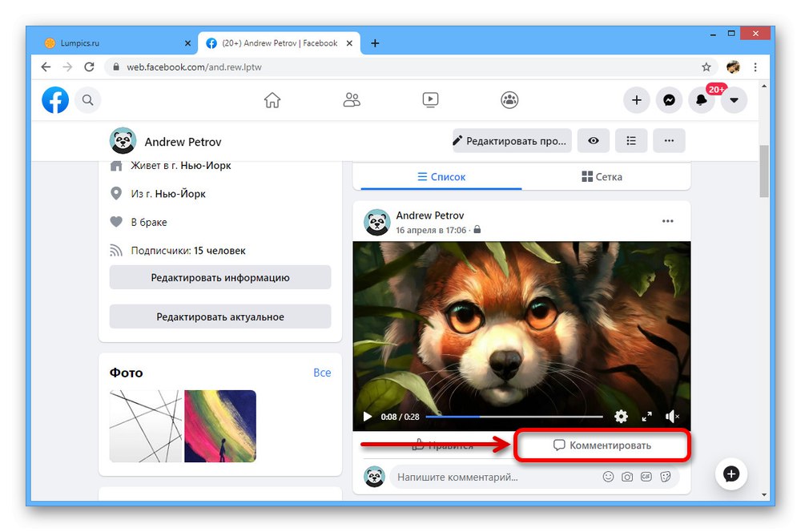Click browser forward arrow
The image size is (801, 532).
(x=67, y=67)
